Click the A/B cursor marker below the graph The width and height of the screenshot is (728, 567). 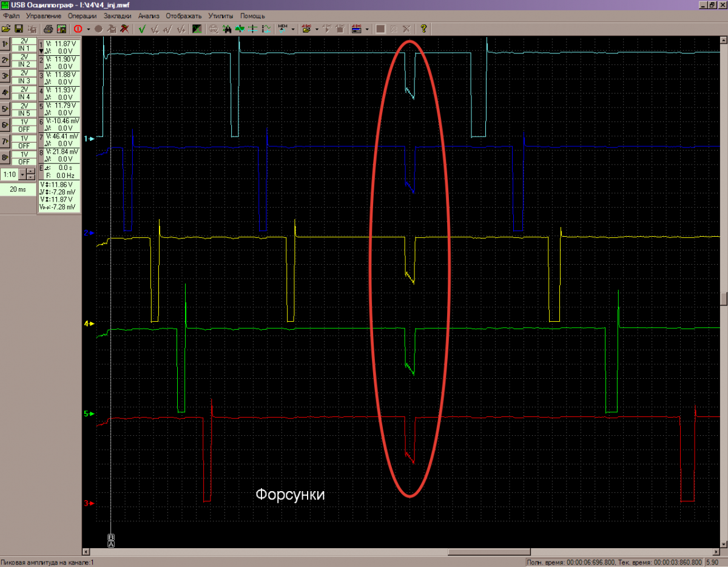pos(111,540)
